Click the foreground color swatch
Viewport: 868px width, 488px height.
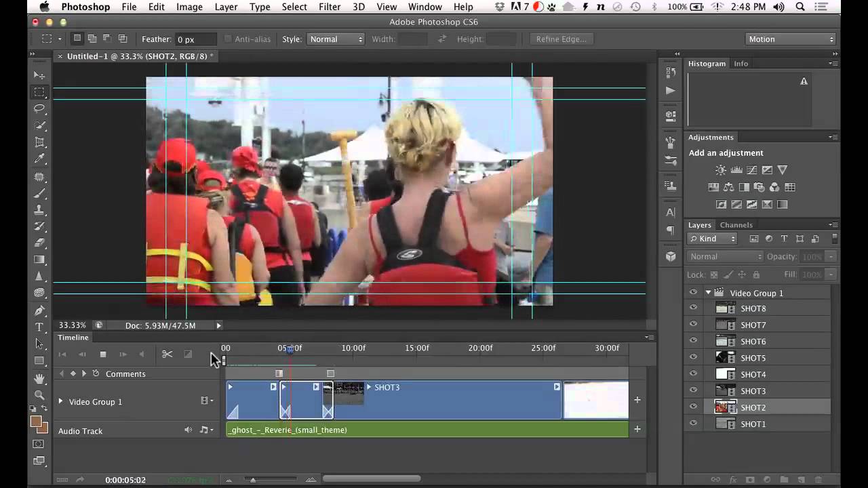(x=37, y=422)
